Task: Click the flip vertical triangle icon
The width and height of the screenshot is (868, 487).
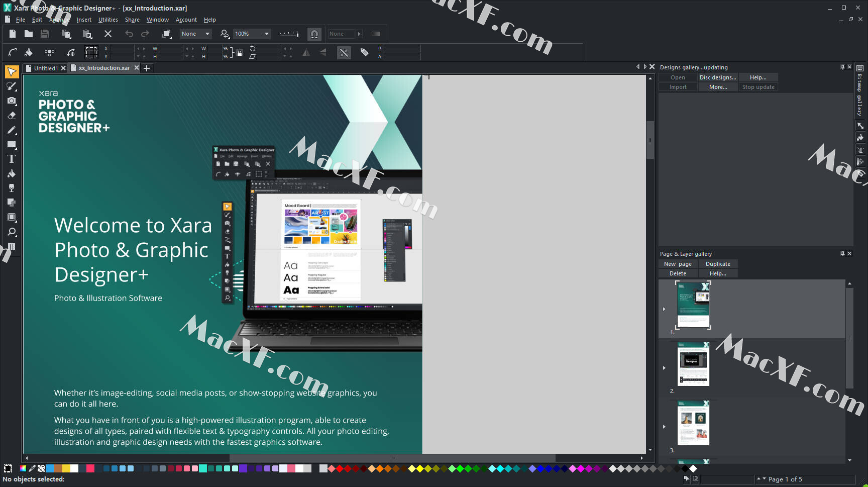Action: 322,52
